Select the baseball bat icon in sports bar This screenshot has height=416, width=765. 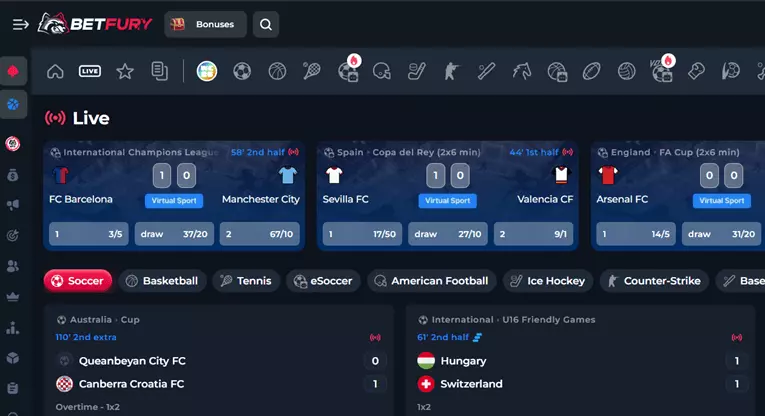click(486, 71)
